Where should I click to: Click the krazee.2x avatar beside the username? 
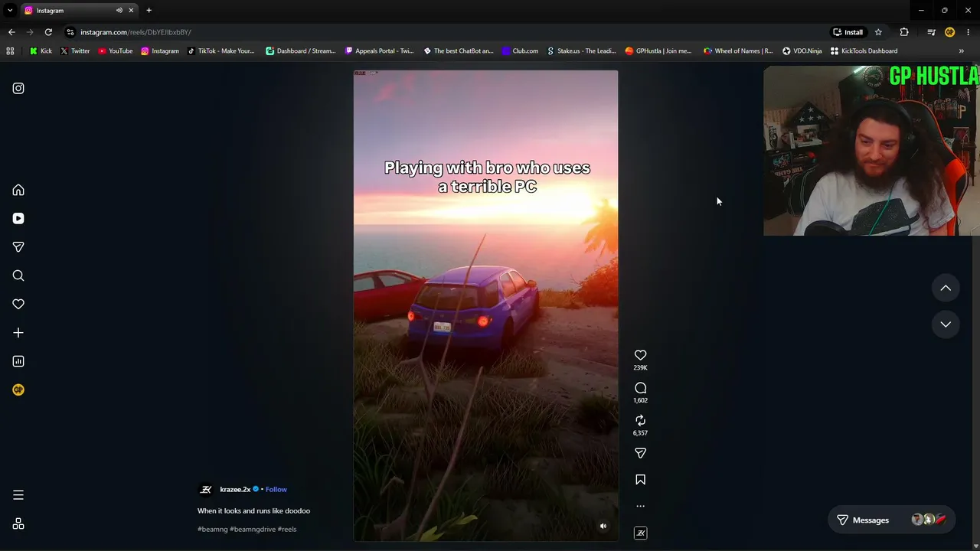pyautogui.click(x=206, y=490)
